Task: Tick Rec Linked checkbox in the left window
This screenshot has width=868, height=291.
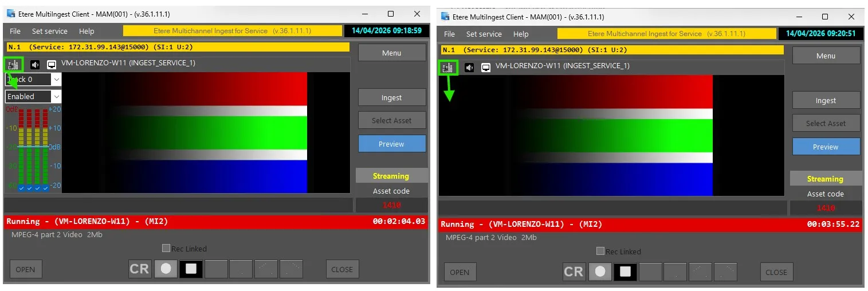Action: tap(166, 249)
